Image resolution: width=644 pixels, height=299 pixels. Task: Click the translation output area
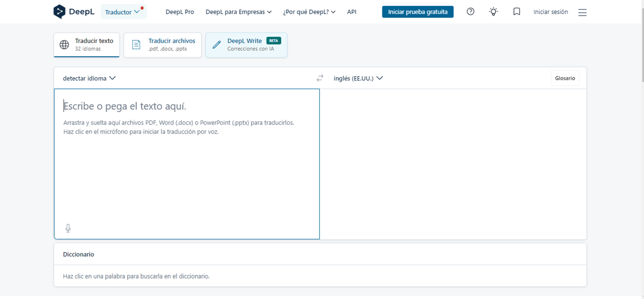pyautogui.click(x=453, y=164)
